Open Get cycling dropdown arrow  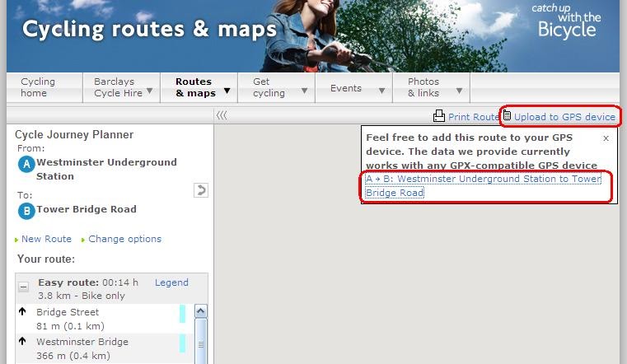(x=304, y=91)
